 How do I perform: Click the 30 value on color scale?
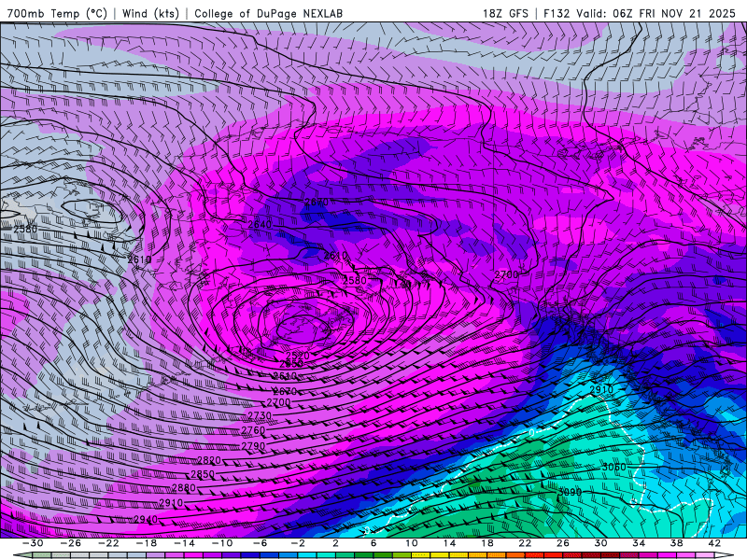pyautogui.click(x=600, y=543)
